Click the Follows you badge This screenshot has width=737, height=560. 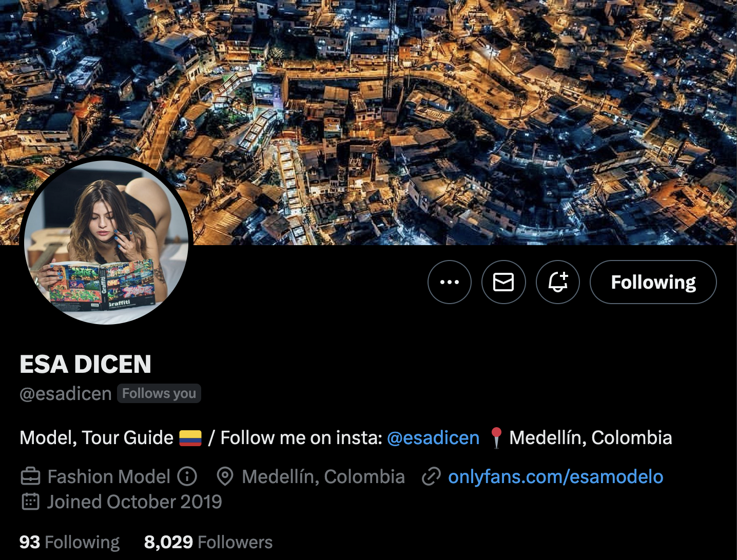click(159, 393)
